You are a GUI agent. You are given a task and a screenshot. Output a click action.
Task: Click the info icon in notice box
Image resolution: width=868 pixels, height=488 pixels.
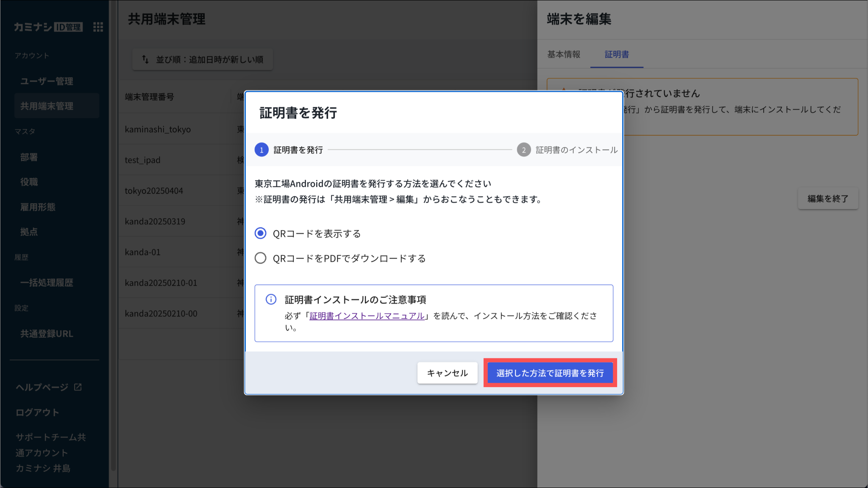pyautogui.click(x=271, y=300)
